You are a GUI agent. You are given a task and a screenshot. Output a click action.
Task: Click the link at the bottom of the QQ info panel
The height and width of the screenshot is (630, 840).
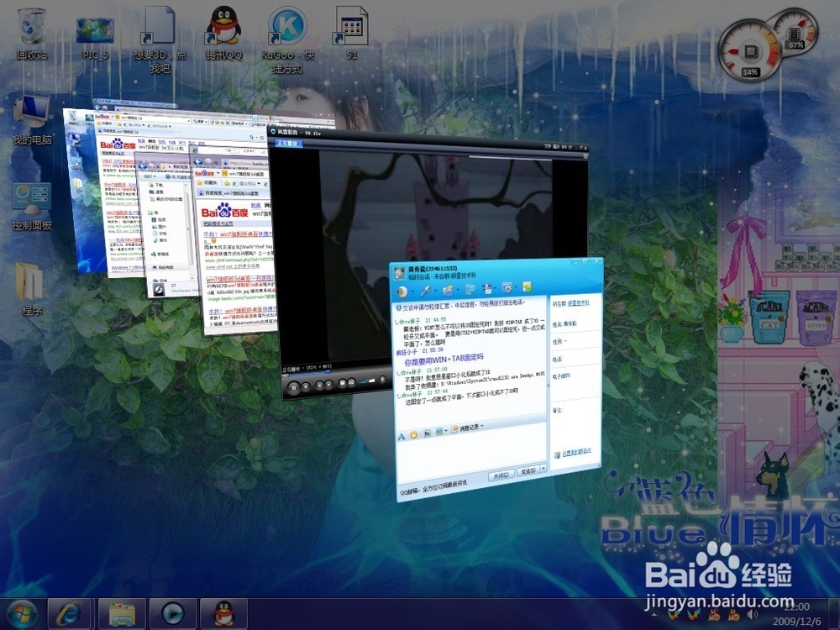576,452
